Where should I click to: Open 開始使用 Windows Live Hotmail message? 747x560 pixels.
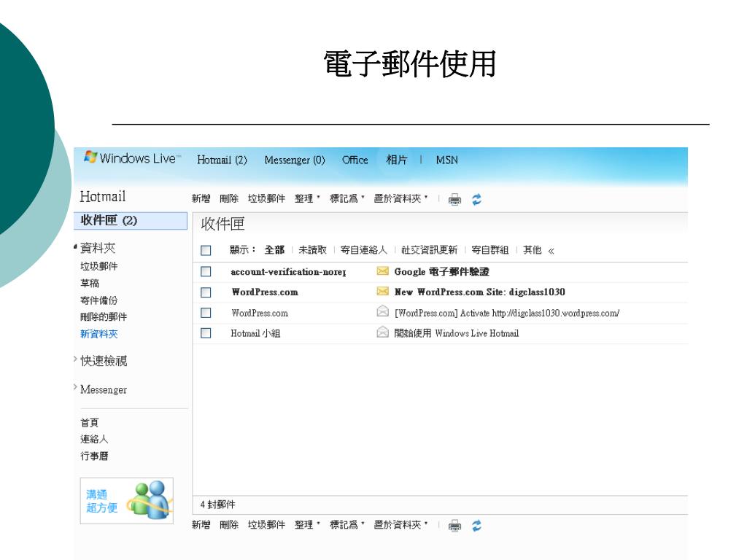coord(457,333)
